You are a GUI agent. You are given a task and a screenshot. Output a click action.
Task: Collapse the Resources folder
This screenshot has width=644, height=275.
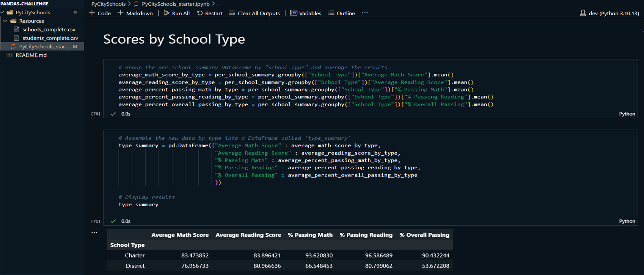tap(5, 21)
